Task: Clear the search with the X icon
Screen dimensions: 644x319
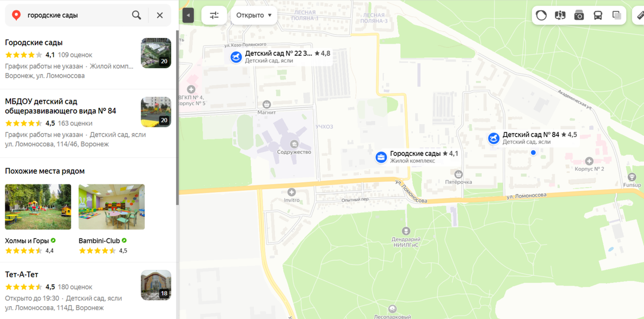Action: (159, 15)
